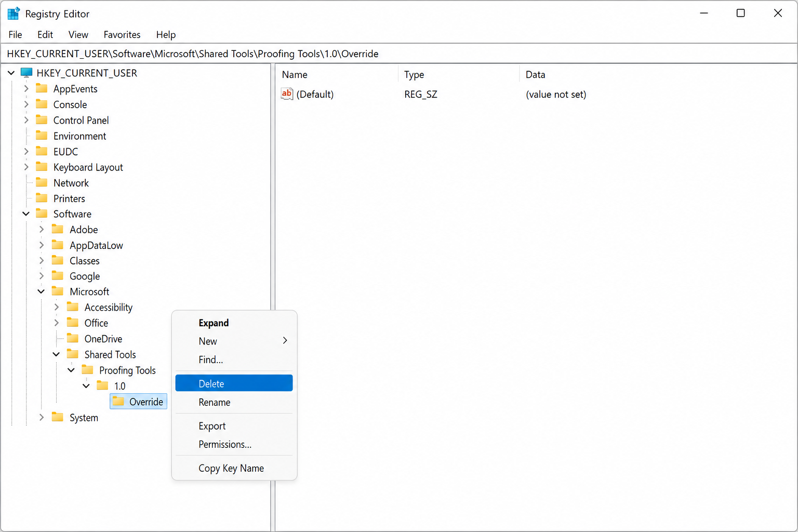The height and width of the screenshot is (532, 798).
Task: Select the (Default) value name
Action: point(315,94)
